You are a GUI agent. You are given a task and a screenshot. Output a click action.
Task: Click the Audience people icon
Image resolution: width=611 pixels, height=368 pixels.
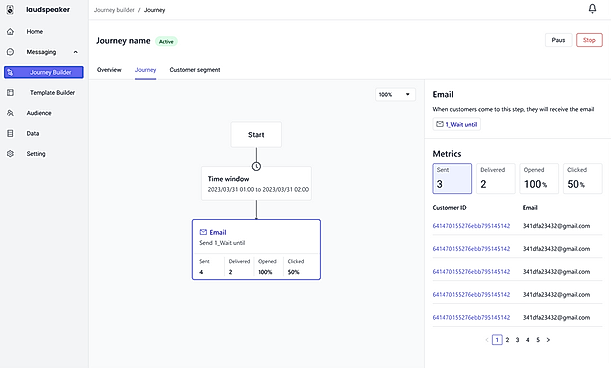(11, 113)
